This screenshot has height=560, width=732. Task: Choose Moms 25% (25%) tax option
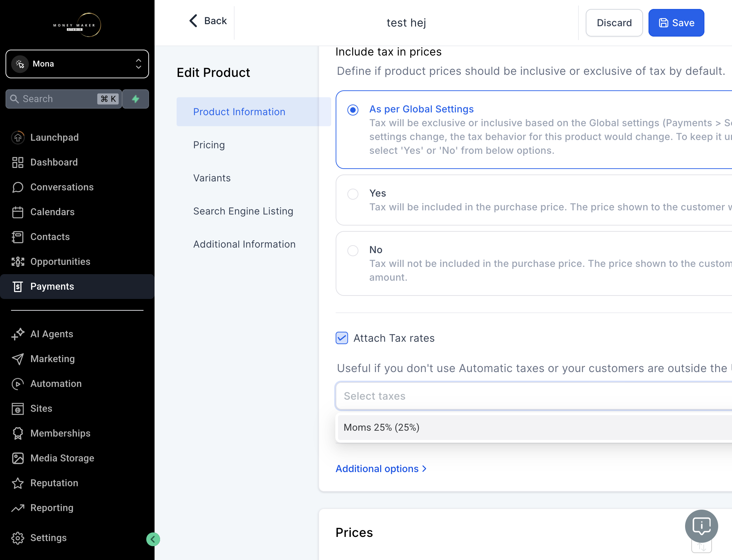pyautogui.click(x=535, y=427)
